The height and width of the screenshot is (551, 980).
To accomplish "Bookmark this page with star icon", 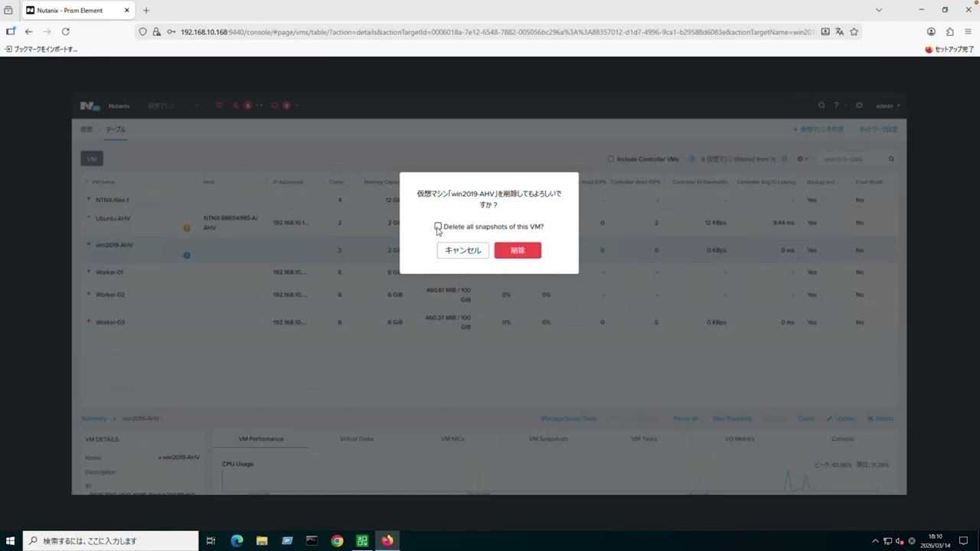I will coord(854,31).
